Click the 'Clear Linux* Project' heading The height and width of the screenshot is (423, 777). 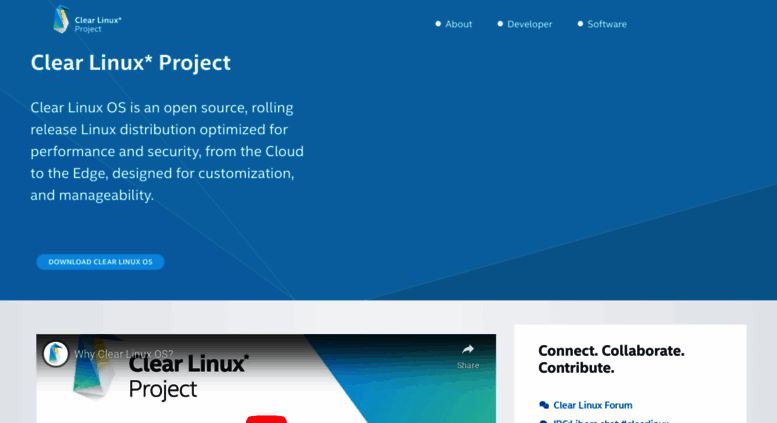[x=131, y=62]
